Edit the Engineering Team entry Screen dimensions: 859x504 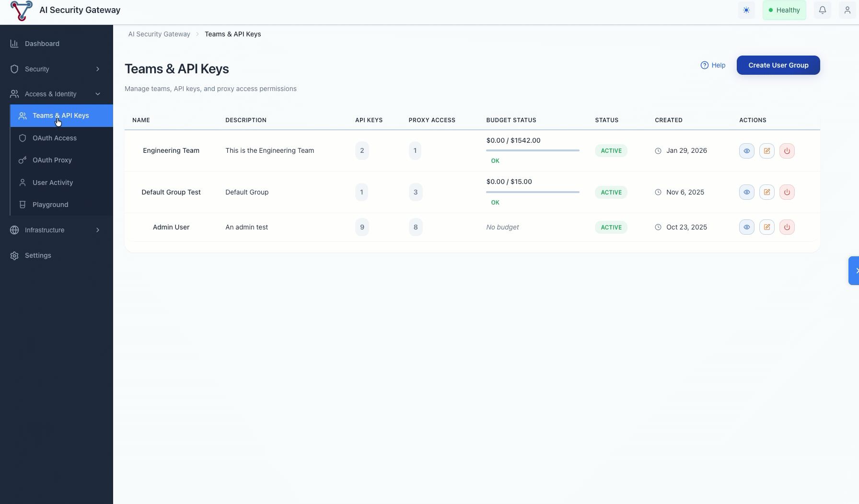pos(766,150)
